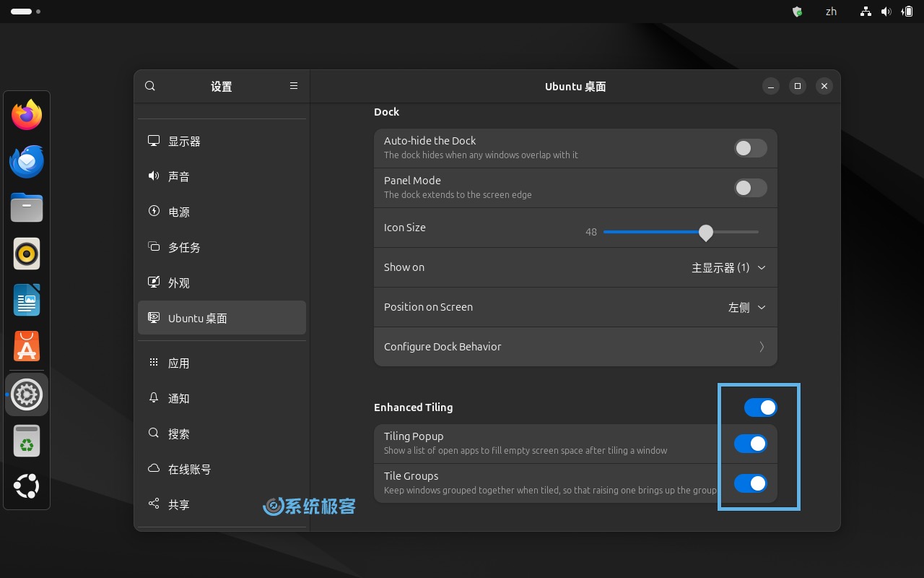Minimize the Settings window

pyautogui.click(x=771, y=86)
